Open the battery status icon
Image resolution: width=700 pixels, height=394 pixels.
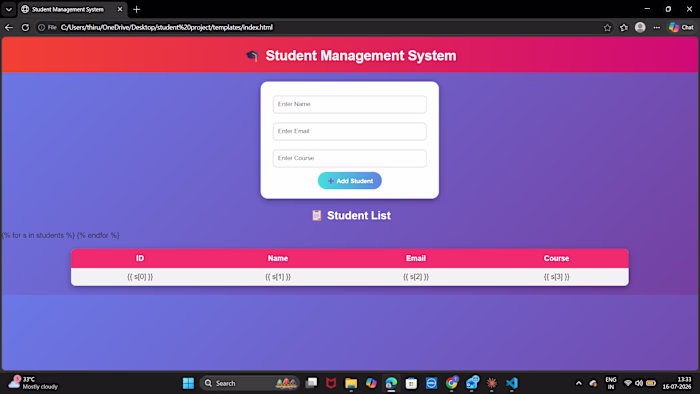(651, 383)
